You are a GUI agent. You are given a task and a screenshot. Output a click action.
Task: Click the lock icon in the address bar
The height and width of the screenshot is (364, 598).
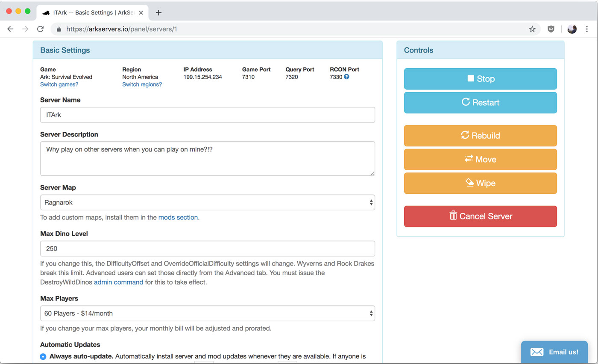[59, 29]
